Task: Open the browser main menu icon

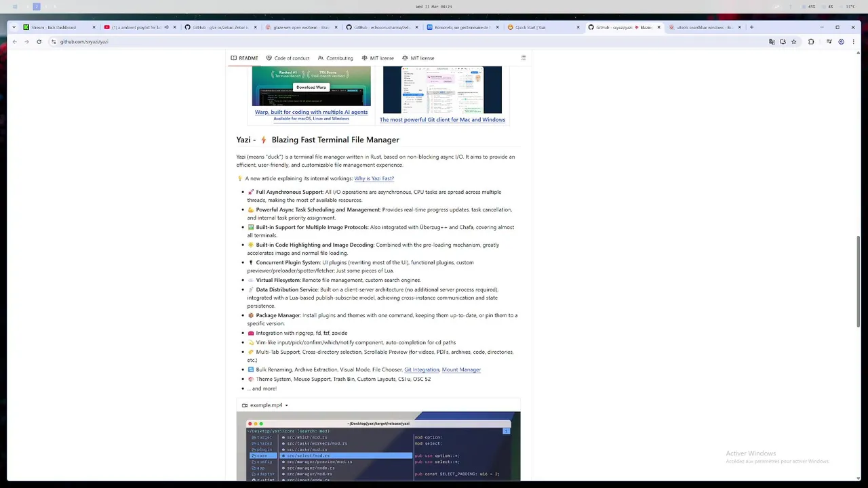Action: (852, 41)
